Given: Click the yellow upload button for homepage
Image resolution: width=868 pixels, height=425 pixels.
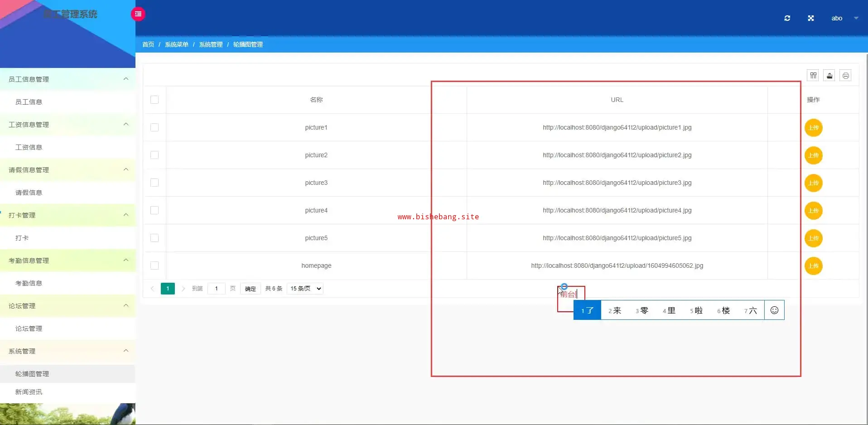Looking at the screenshot, I should [813, 266].
